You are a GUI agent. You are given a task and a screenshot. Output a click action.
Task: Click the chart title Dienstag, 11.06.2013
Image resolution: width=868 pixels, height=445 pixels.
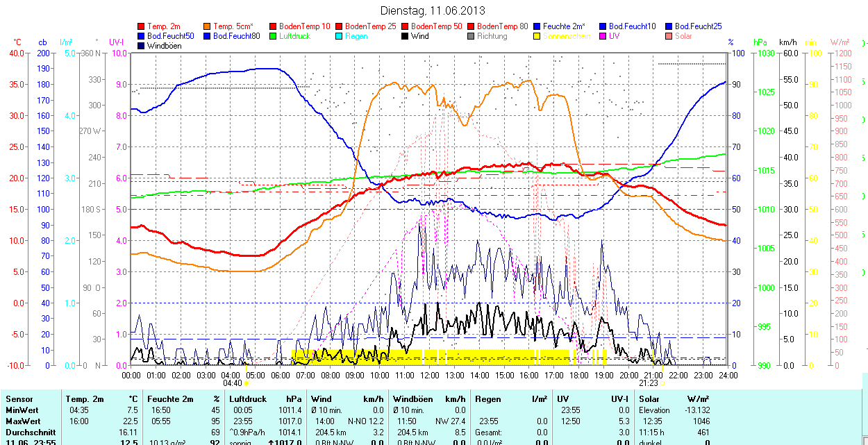pos(433,10)
